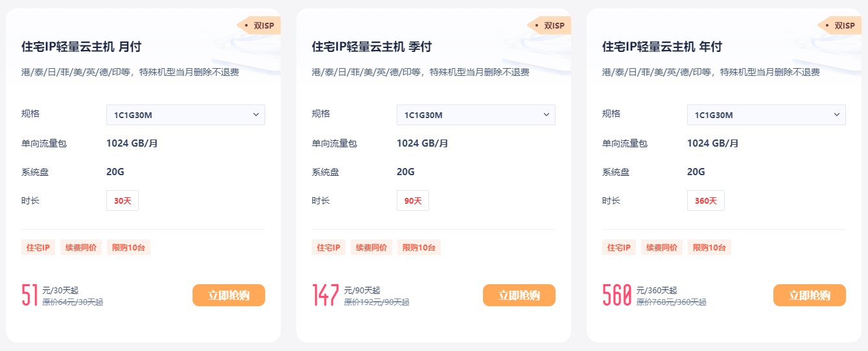The image size is (868, 351).
Task: Click 立即抢购 for the 51元 monthly plan
Action: [x=229, y=295]
